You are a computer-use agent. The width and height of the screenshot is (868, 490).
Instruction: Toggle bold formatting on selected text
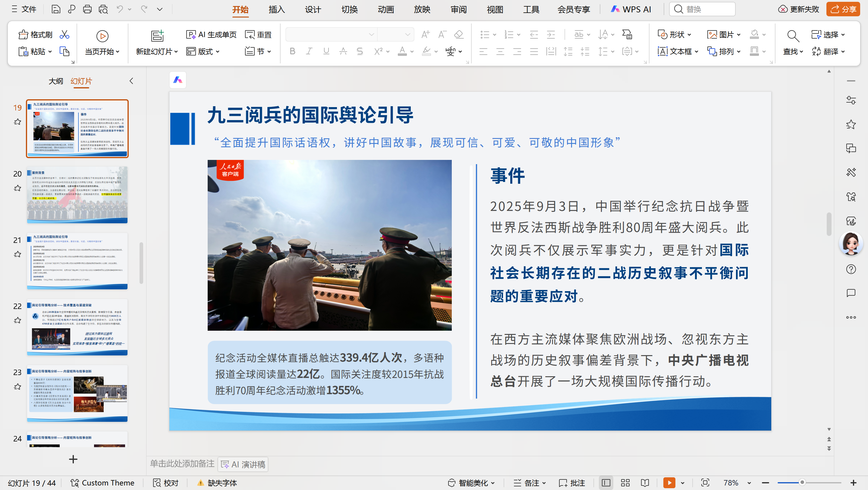292,51
